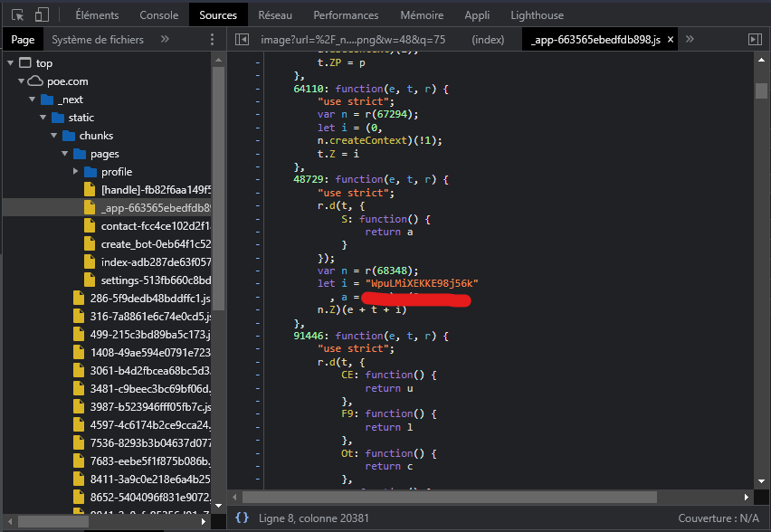Collapse the chunks folder
Image resolution: width=771 pixels, height=532 pixels.
(x=55, y=136)
